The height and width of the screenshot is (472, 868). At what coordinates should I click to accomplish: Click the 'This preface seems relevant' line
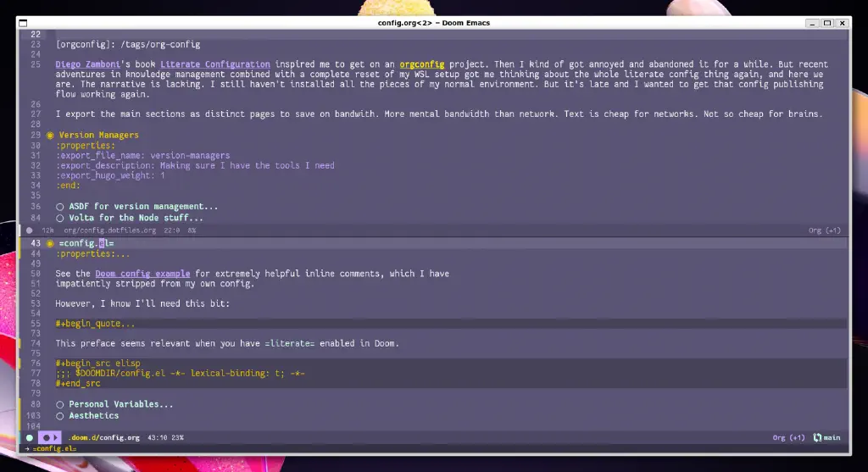(x=227, y=344)
